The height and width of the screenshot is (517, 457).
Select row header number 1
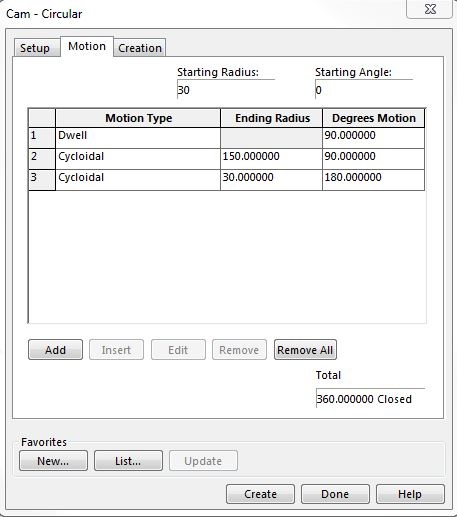42,138
